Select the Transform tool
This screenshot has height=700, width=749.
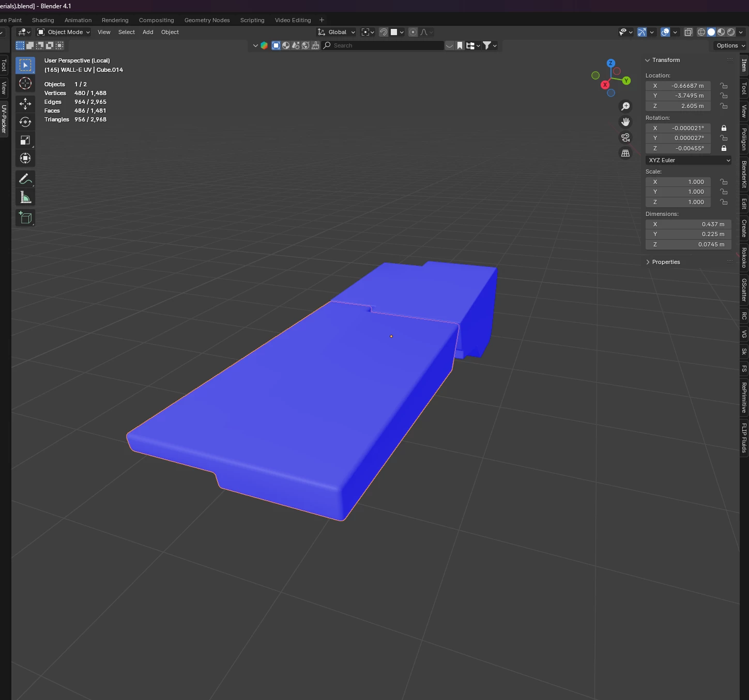[25, 158]
